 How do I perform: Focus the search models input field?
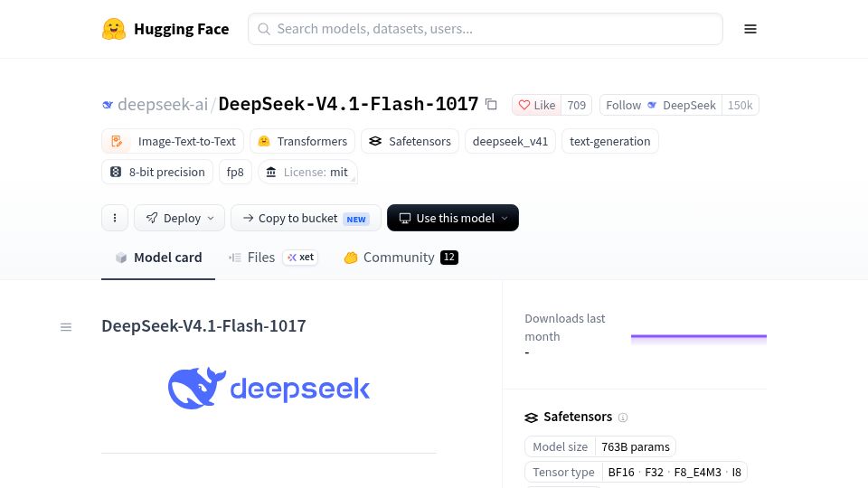coord(486,29)
